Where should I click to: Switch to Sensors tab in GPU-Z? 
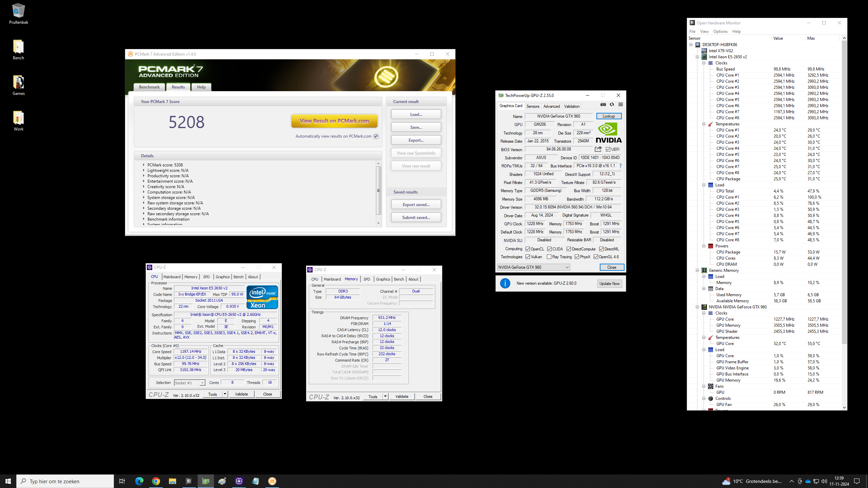(533, 106)
